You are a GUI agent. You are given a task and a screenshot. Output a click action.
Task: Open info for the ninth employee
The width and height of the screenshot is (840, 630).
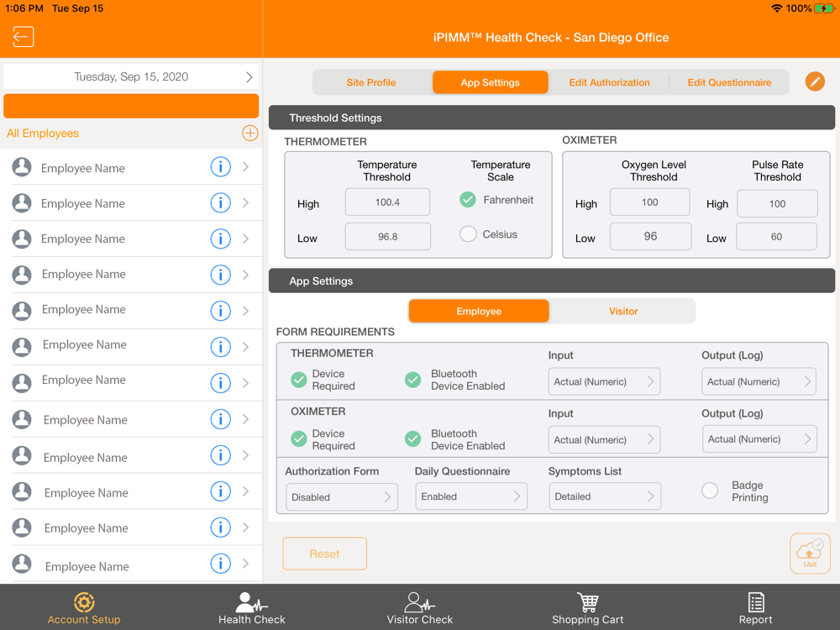tap(220, 454)
